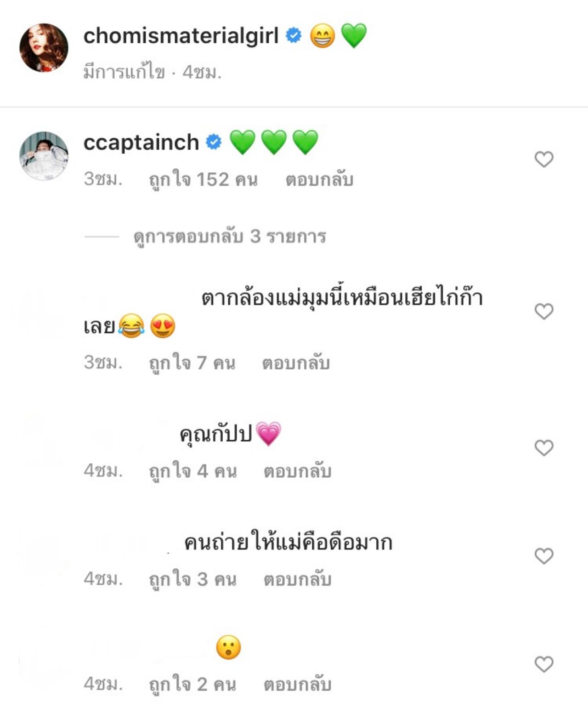Reply to ccaptainch's comment
Image resolution: width=588 pixels, height=719 pixels.
click(x=319, y=180)
